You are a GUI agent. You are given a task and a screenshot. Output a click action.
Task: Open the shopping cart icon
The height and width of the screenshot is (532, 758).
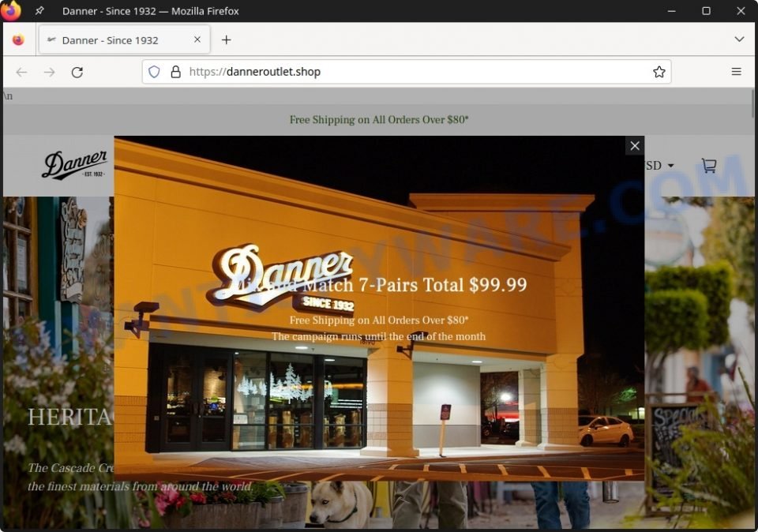tap(709, 166)
